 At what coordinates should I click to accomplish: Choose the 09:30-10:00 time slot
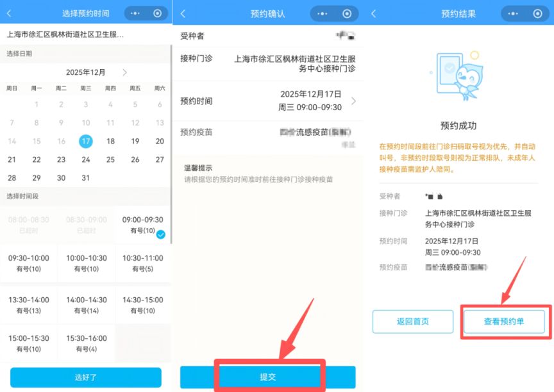[x=29, y=263]
